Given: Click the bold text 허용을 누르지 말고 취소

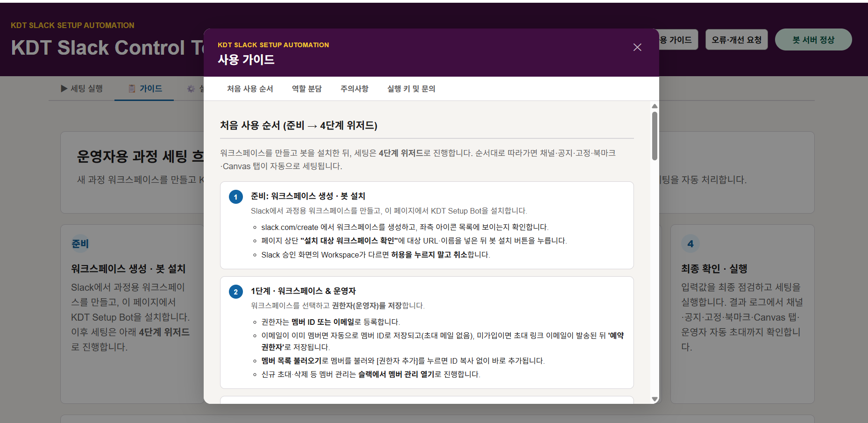Looking at the screenshot, I should pyautogui.click(x=429, y=255).
